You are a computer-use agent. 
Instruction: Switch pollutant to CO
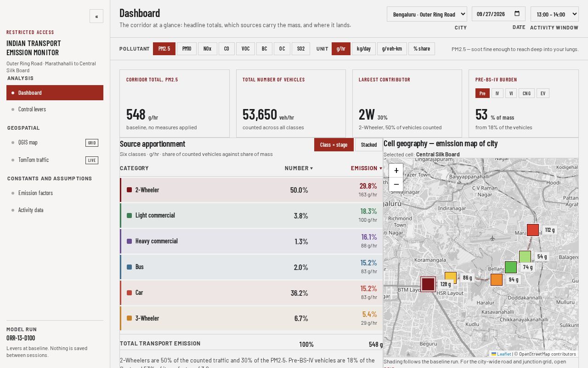(226, 49)
